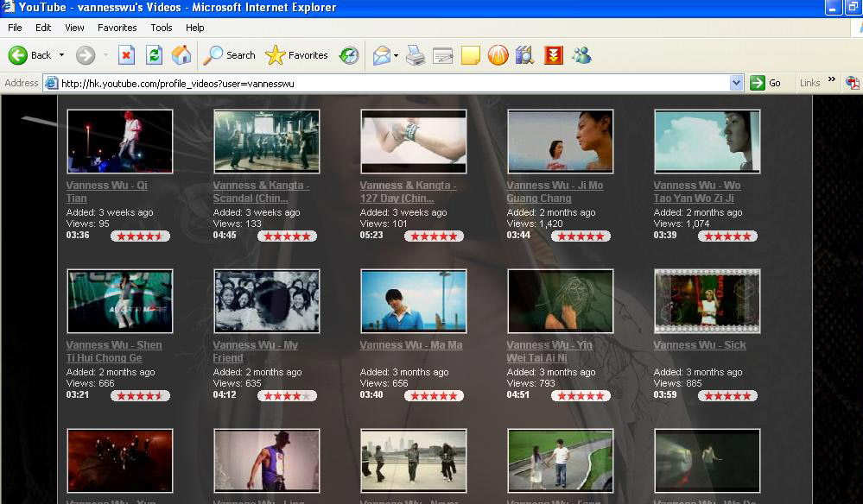This screenshot has height=504, width=863.
Task: Expand the Links toolbar chevron
Action: tap(832, 79)
